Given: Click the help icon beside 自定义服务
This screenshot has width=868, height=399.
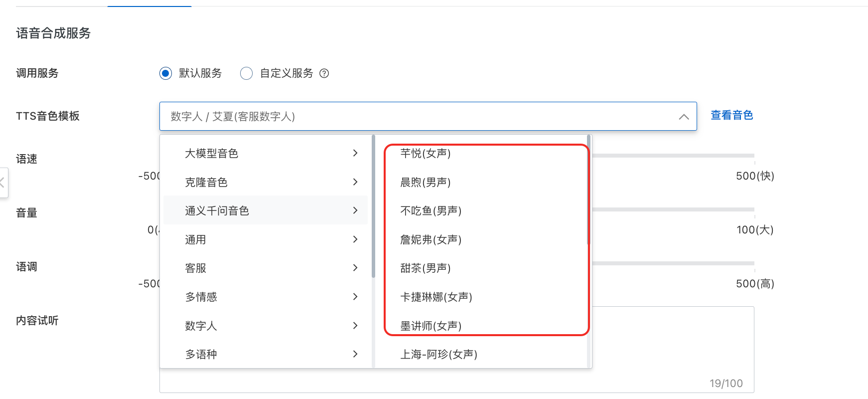Looking at the screenshot, I should coord(324,73).
